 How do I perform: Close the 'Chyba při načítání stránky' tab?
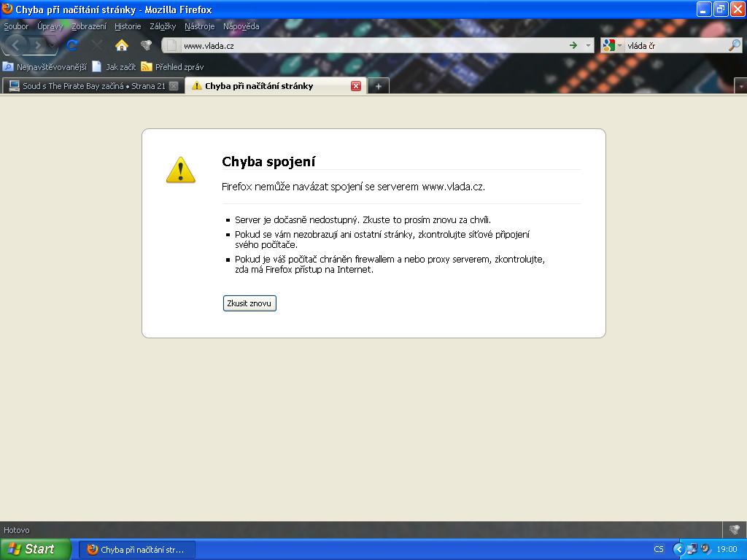click(x=356, y=86)
